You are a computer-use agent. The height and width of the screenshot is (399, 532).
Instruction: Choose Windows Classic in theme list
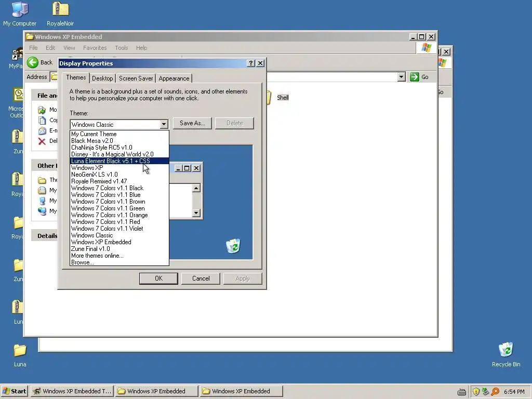coord(119,235)
